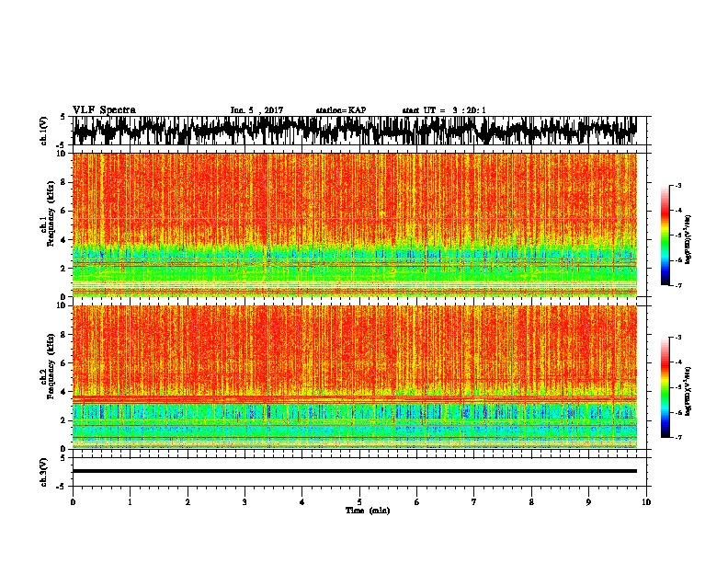Click the "station=KAP" header label
This screenshot has width=728, height=563.
point(341,110)
